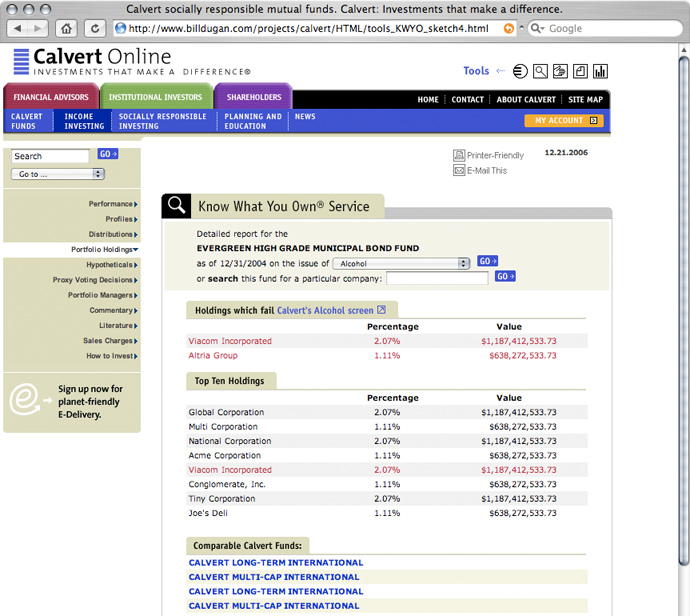Image resolution: width=690 pixels, height=616 pixels.
Task: Click the magnifying glass Tools icon
Action: [540, 71]
